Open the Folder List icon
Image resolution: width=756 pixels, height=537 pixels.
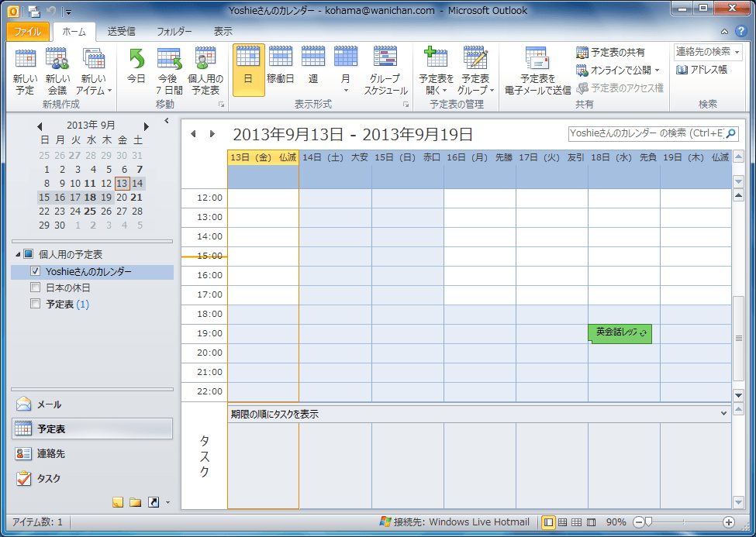tap(136, 503)
